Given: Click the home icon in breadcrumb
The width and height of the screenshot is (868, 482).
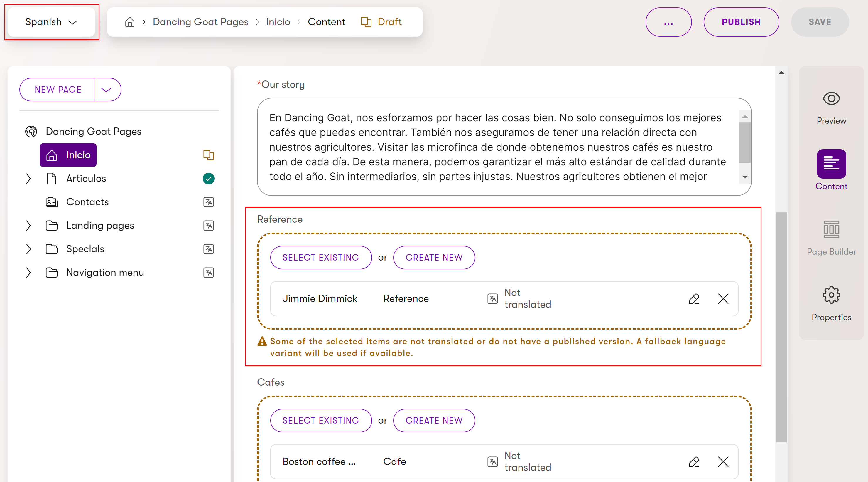Looking at the screenshot, I should pos(130,22).
